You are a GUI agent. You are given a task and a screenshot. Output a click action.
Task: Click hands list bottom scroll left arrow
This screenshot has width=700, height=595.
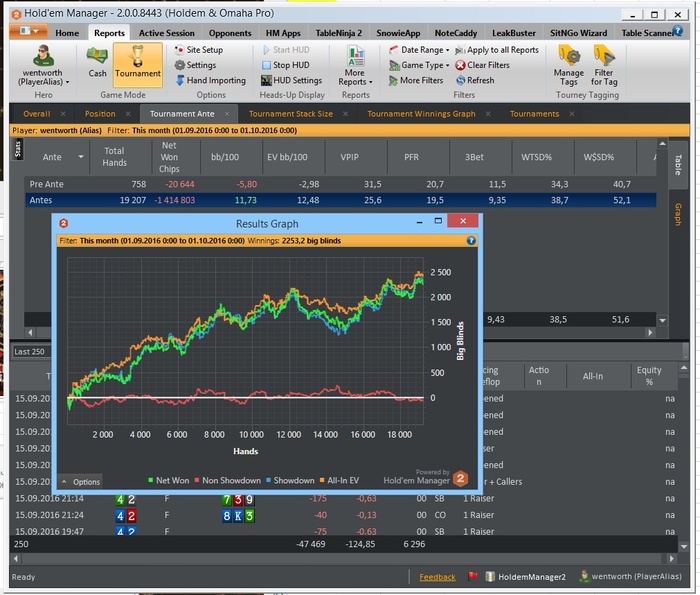coord(16,558)
